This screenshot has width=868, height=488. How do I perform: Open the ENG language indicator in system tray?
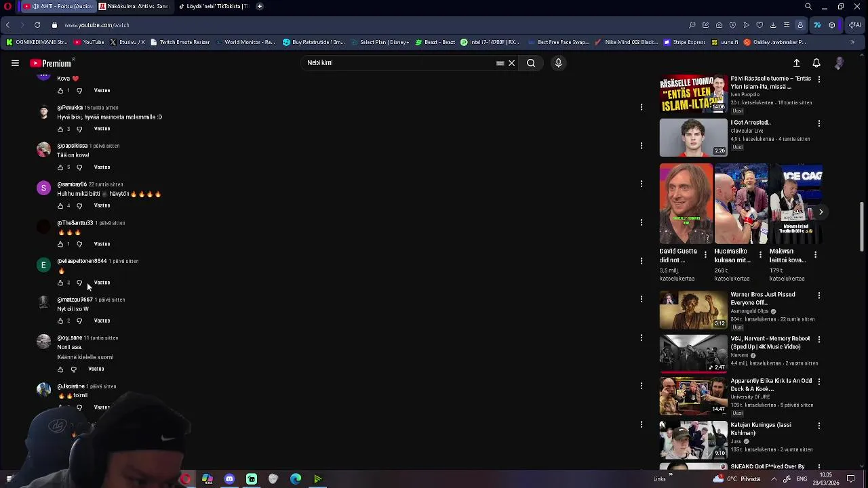click(x=802, y=479)
